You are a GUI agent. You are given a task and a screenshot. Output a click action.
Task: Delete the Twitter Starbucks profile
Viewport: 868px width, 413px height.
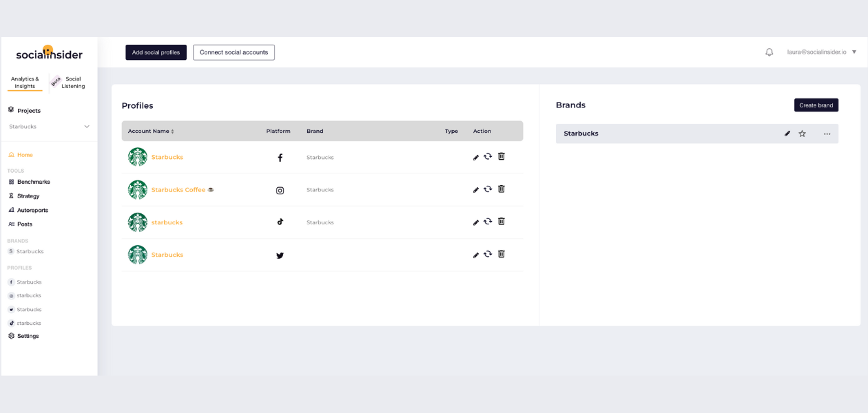[x=502, y=253]
